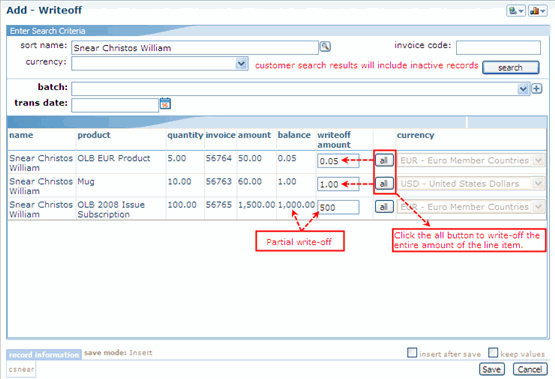Image resolution: width=555 pixels, height=379 pixels.
Task: Click the plus icon to add a batch
Action: (x=537, y=88)
